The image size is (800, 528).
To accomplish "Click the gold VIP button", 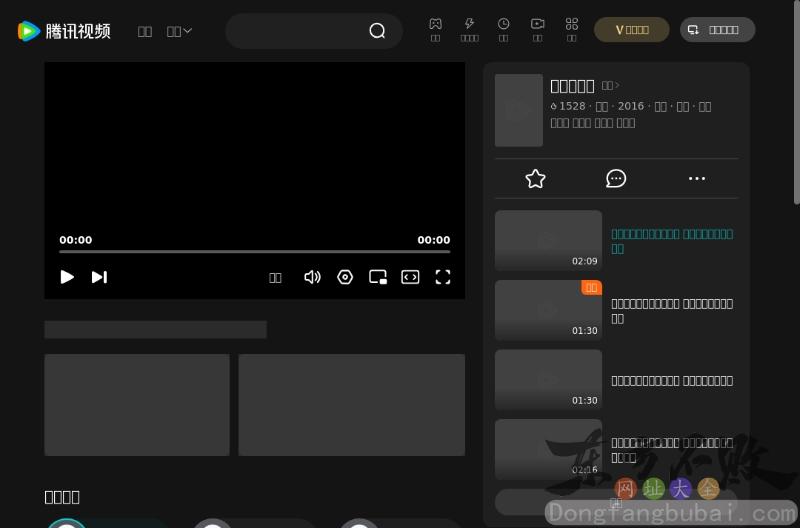I will click(x=632, y=30).
